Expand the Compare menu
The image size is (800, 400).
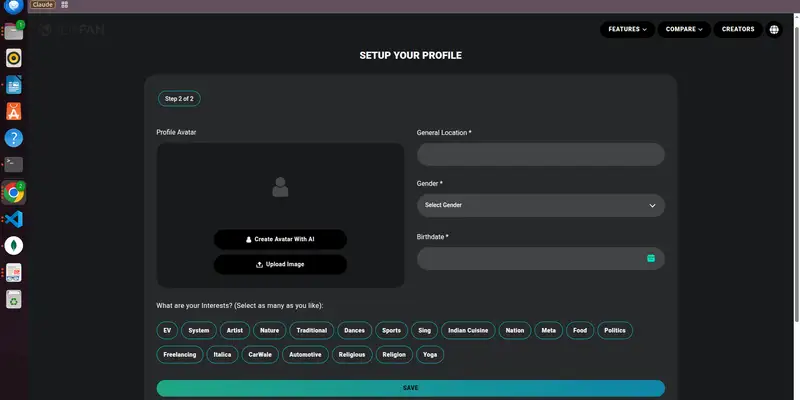tap(684, 30)
